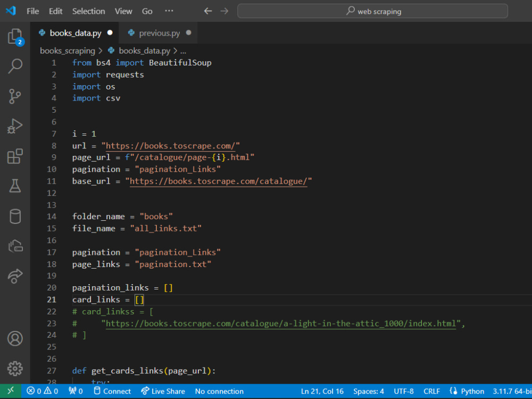Select books_scraping breadcrumb folder
The height and width of the screenshot is (399, 532).
pos(68,51)
